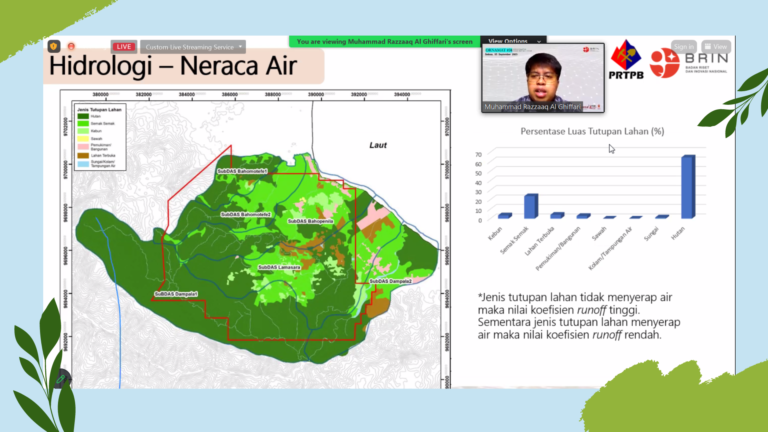Click the Sign In button
Screen dimensions: 768x432
683,46
